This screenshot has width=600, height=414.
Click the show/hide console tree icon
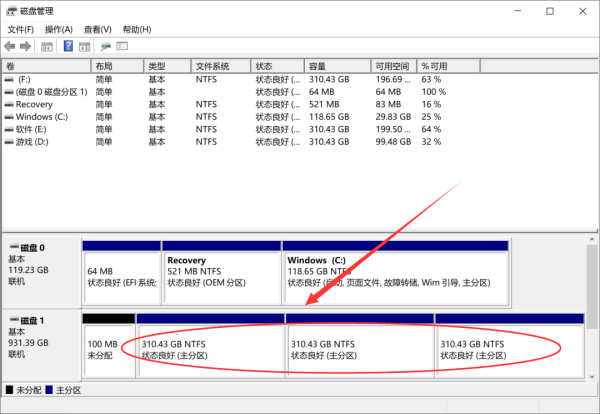[x=46, y=46]
